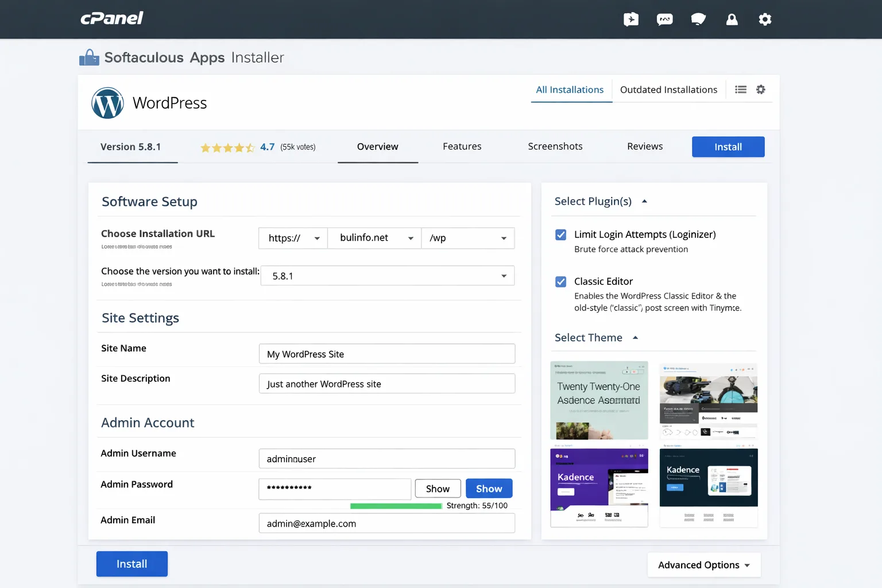This screenshot has height=588, width=882.
Task: Select the purple Kadence theme thumbnail
Action: [599, 488]
